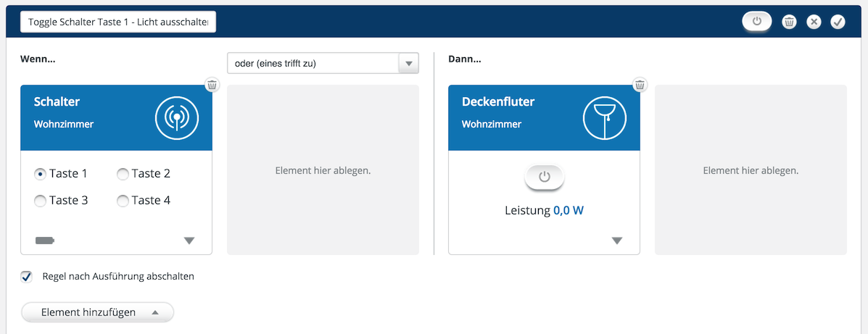This screenshot has width=868, height=334.
Task: Select the Taste 2 radio button
Action: click(x=123, y=174)
